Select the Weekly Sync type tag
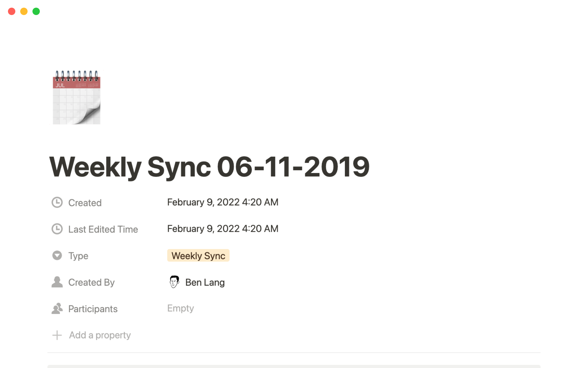 click(198, 255)
